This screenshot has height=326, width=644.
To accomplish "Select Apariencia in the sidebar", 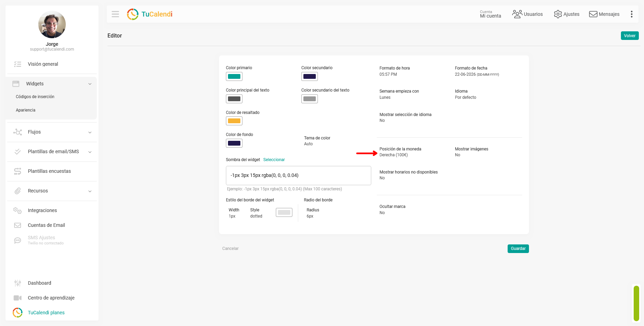I will point(25,110).
